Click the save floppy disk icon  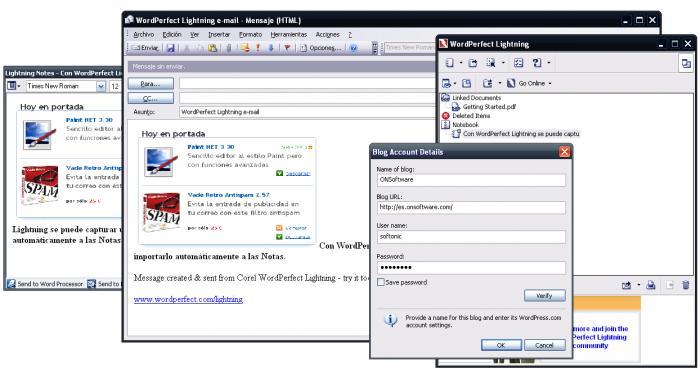coord(171,48)
